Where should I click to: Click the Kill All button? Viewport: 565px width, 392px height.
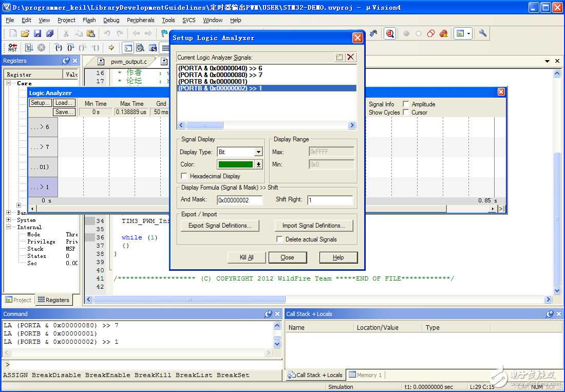(247, 257)
